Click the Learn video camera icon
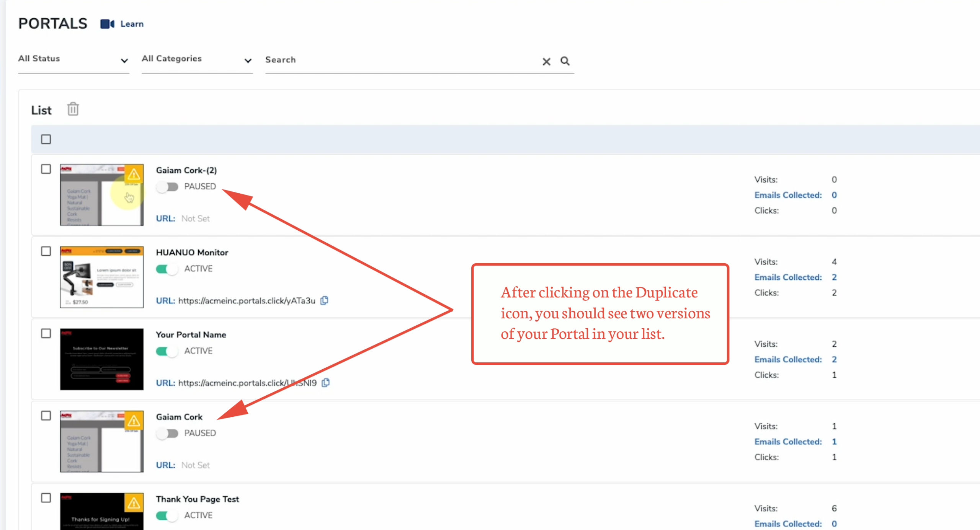The width and height of the screenshot is (980, 530). coord(107,24)
